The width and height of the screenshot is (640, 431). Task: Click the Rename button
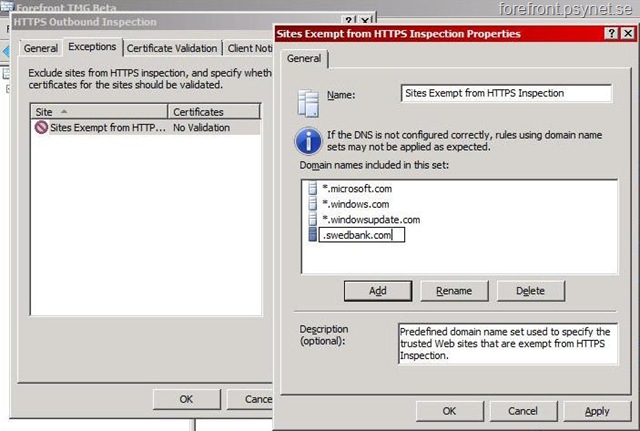(x=454, y=290)
